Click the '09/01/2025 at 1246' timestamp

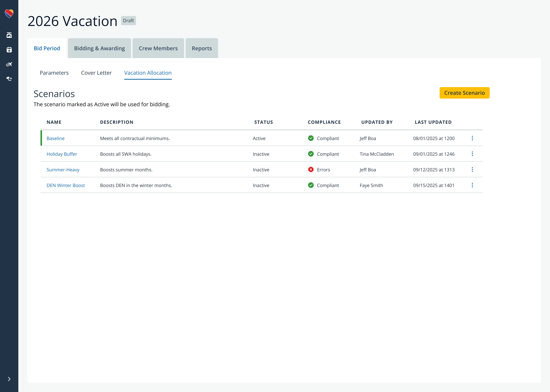434,154
